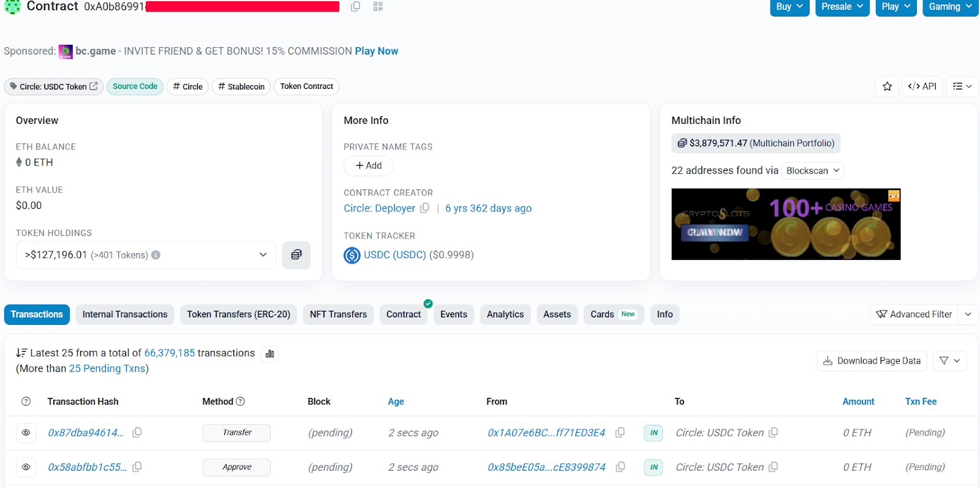Click Download Page Data button
The width and height of the screenshot is (980, 488).
pyautogui.click(x=872, y=361)
